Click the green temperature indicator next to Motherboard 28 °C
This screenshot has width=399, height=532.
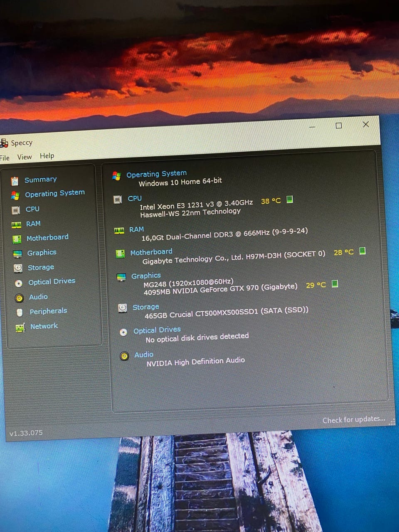pos(362,251)
